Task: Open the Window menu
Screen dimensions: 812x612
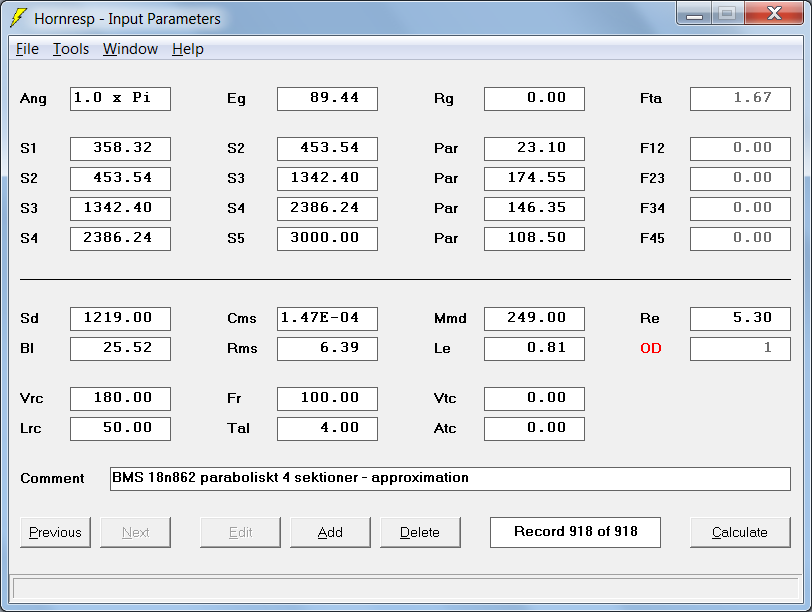Action: [x=130, y=49]
